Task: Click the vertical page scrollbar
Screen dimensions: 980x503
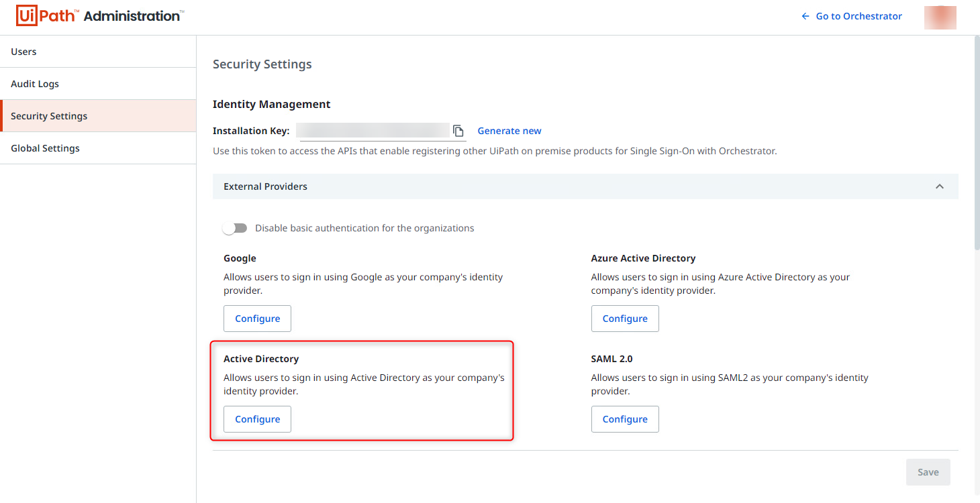Action: point(977,143)
